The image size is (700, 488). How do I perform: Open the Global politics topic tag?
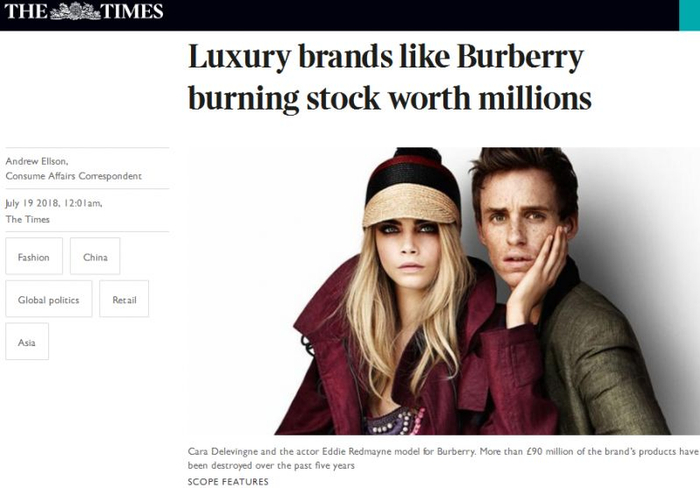point(49,299)
